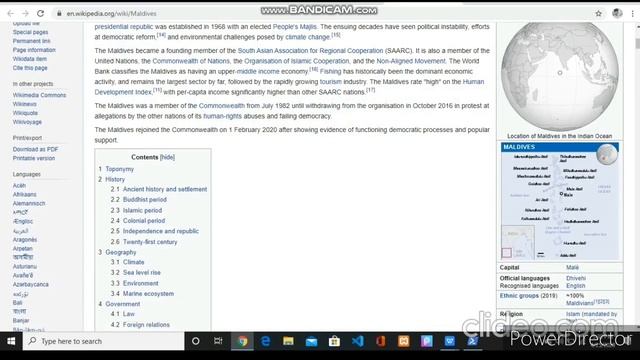Go to Twenty-first century section

pyautogui.click(x=150, y=242)
